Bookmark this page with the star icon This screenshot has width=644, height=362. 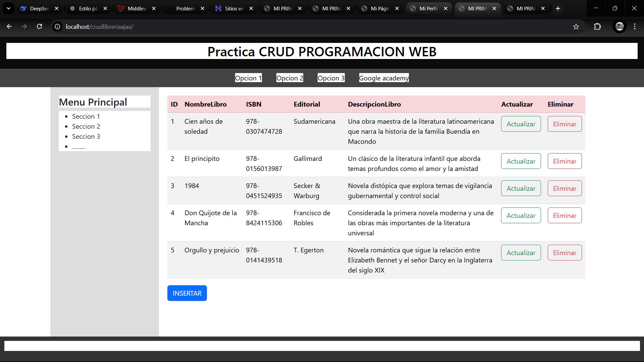576,26
